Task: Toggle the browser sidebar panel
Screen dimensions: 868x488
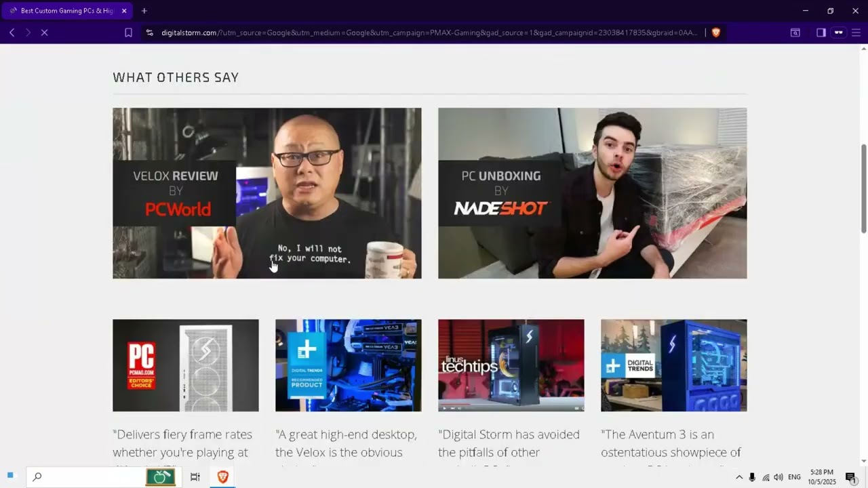Action: [821, 33]
